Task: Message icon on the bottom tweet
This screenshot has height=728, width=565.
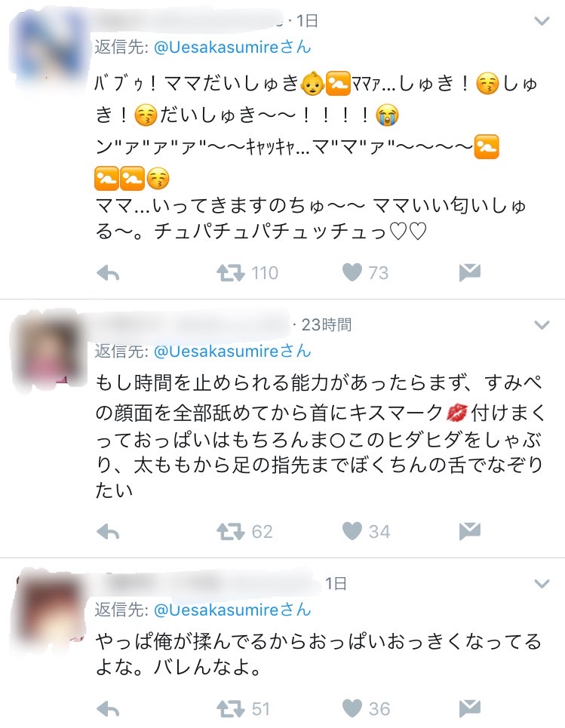Action: click(x=469, y=708)
